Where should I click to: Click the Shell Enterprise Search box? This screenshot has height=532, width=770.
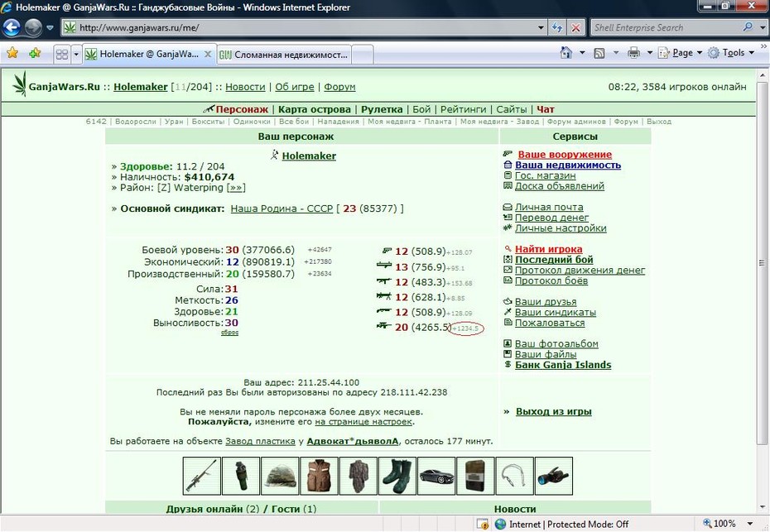[x=667, y=27]
